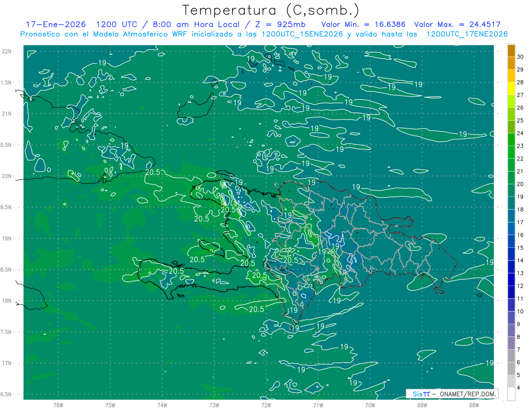
Task: Pick the dark blue swatch between 12 and 13
Action: 512,279
